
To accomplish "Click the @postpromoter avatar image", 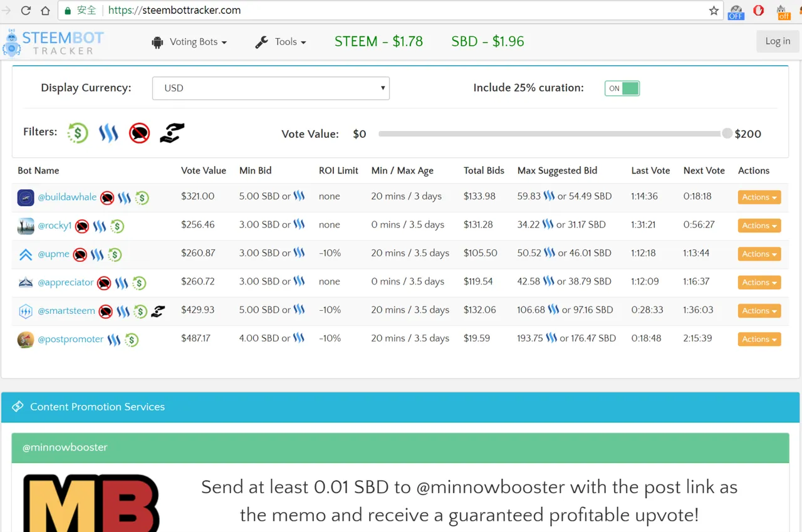I will point(26,339).
